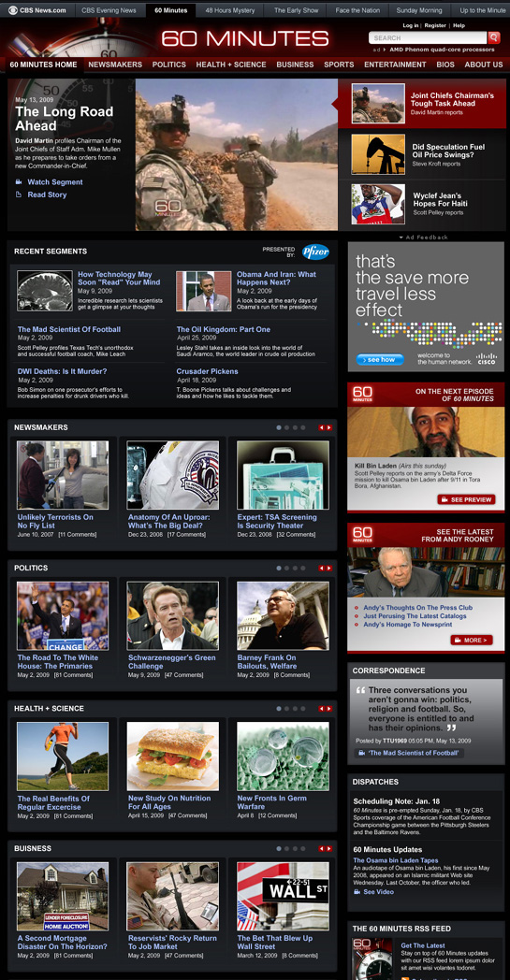Select last pagination dot in Health + Science

(303, 709)
